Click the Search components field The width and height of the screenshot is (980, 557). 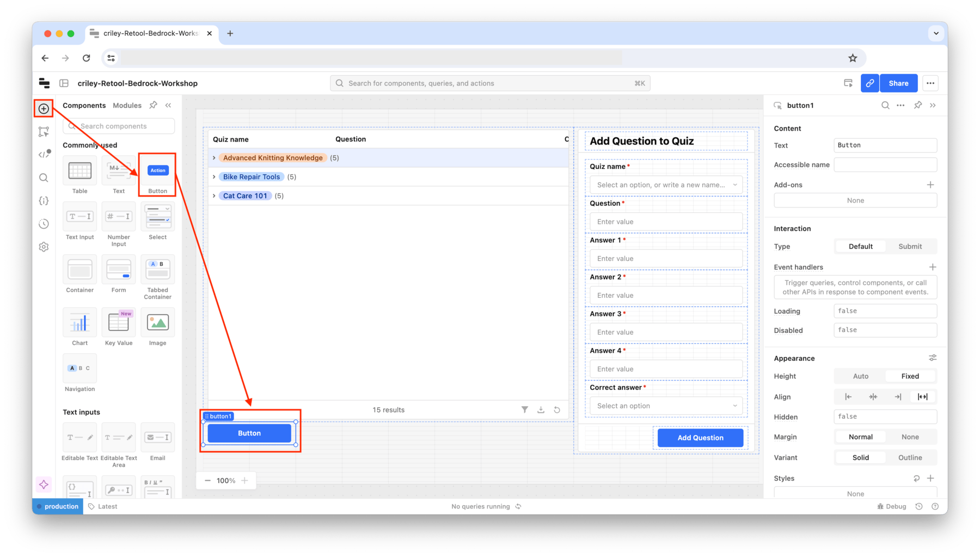tap(119, 126)
